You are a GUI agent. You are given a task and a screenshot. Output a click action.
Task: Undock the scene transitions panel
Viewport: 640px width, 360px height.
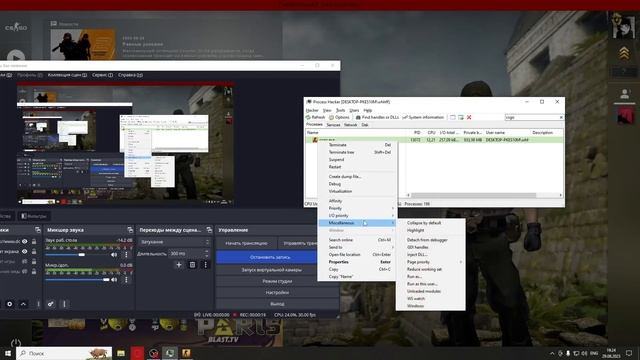(209, 230)
